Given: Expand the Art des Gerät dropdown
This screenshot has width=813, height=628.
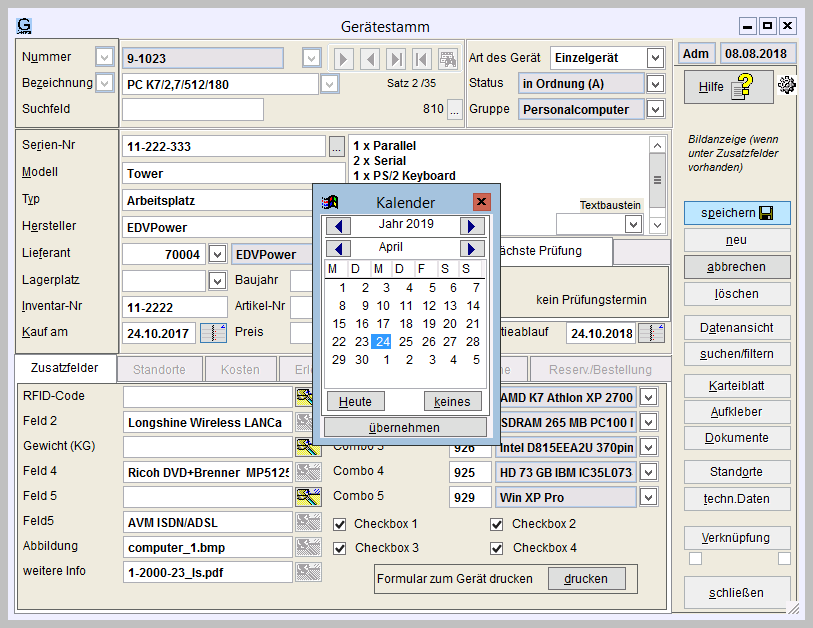Looking at the screenshot, I should 655,58.
